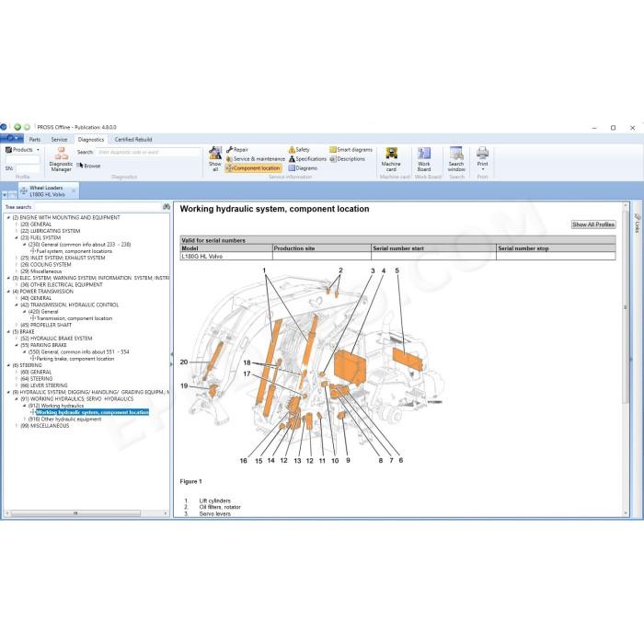Click the Browse diagnostics icon
This screenshot has height=644, width=644.
click(80, 166)
